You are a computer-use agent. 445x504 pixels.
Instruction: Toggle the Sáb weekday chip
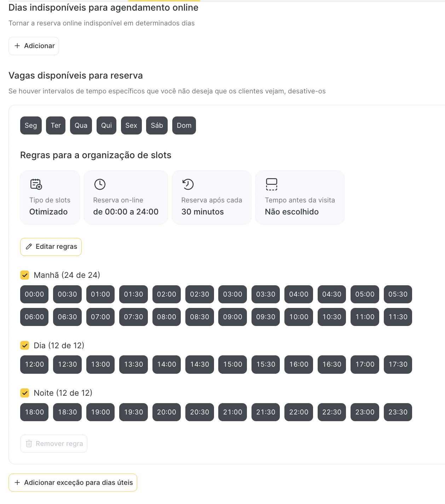coord(157,126)
